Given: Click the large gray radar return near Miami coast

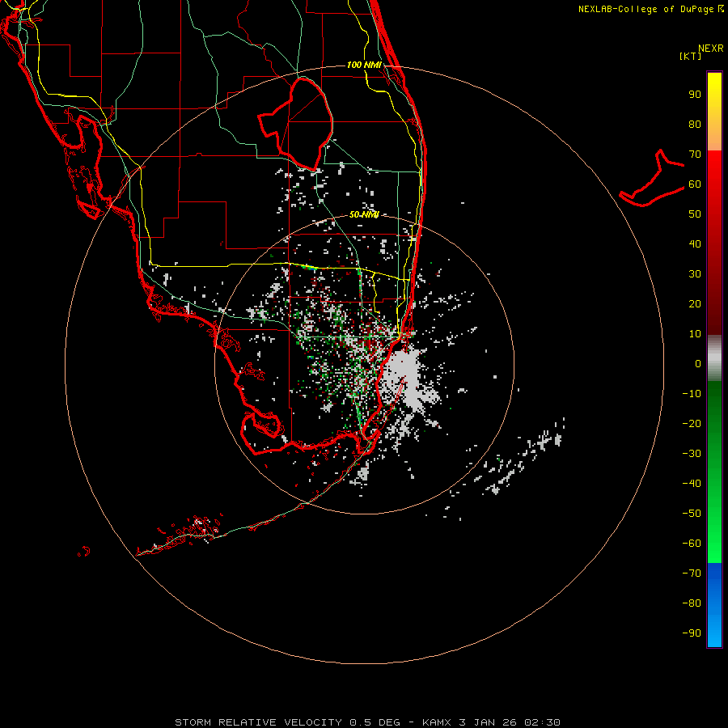Looking at the screenshot, I should click(x=408, y=379).
